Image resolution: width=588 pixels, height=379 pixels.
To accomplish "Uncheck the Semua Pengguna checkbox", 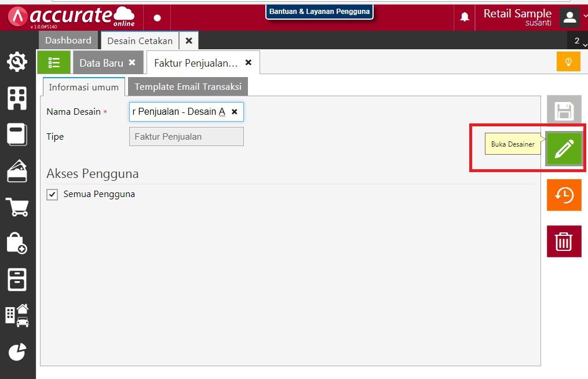I will click(x=52, y=194).
